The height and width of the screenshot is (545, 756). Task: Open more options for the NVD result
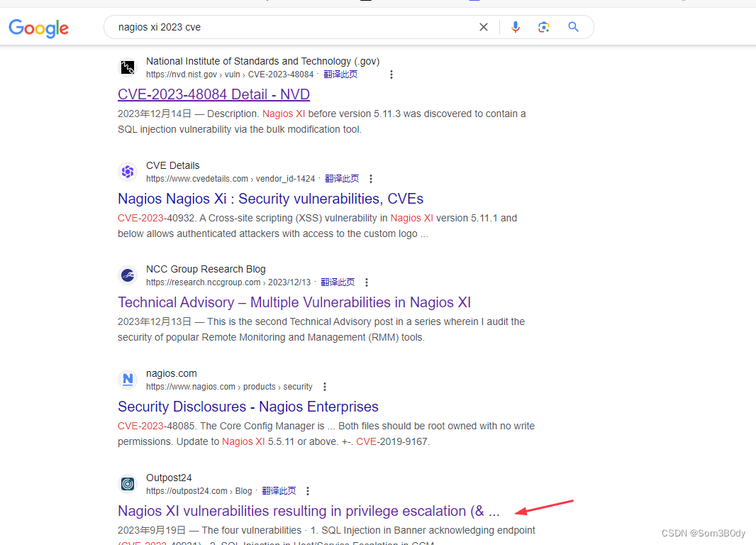click(x=391, y=75)
